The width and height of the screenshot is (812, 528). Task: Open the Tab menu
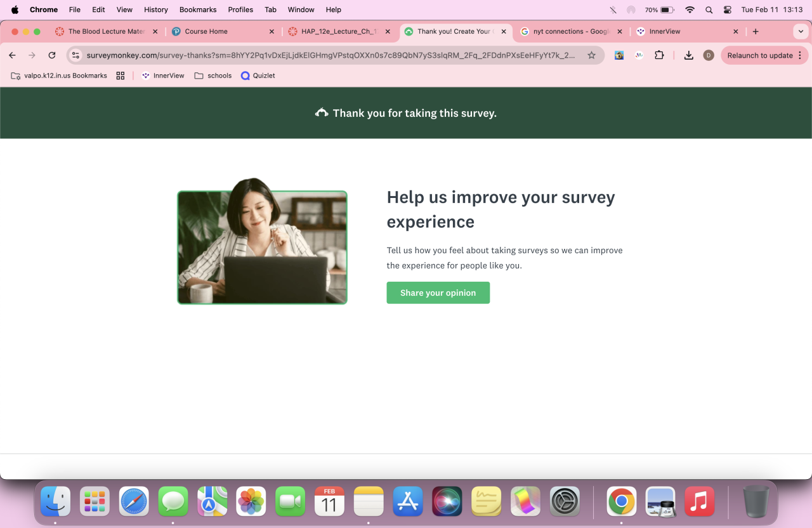pos(270,10)
